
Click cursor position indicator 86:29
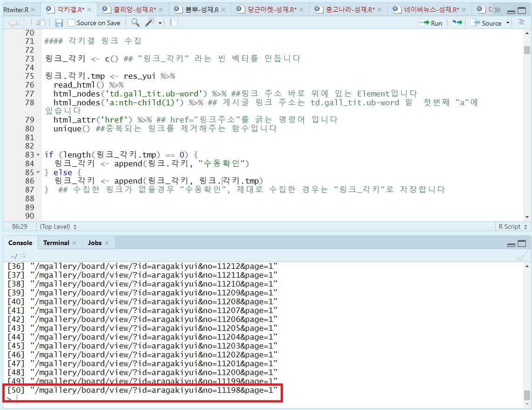click(20, 226)
